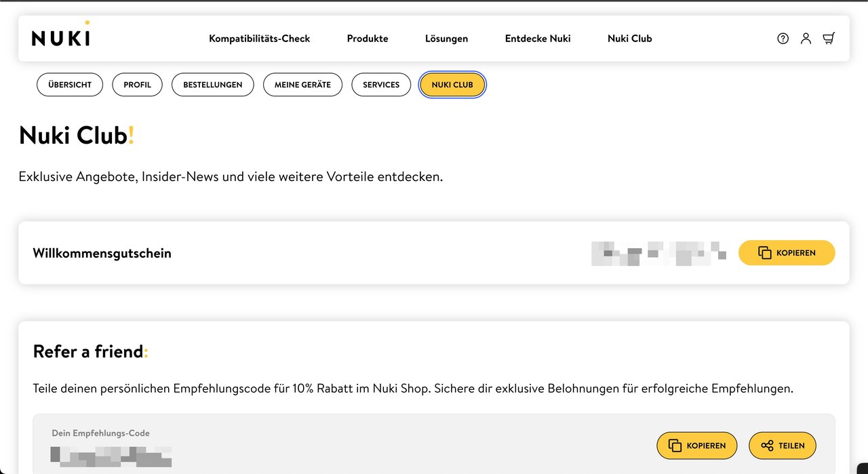868x474 pixels.
Task: Open Kompatibilitäts-Check in top navigation
Action: [259, 39]
